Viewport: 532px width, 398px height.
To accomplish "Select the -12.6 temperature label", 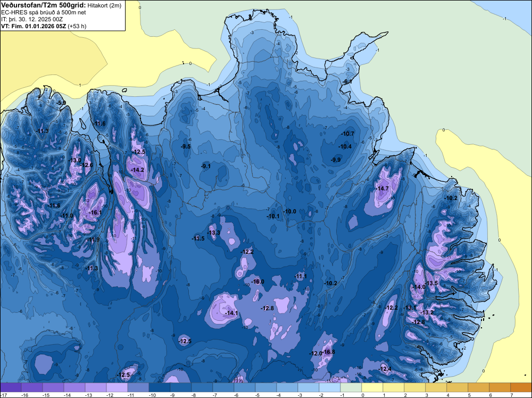I will [x=86, y=165].
